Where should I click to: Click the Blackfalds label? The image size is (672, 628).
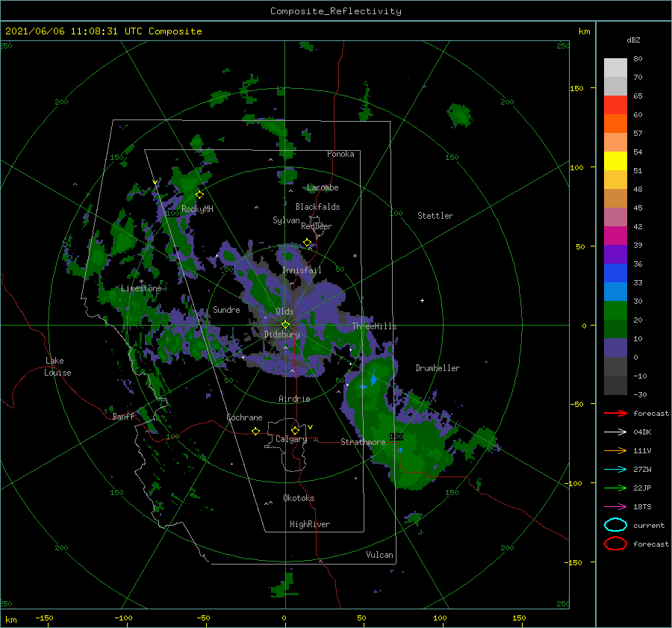(x=317, y=207)
